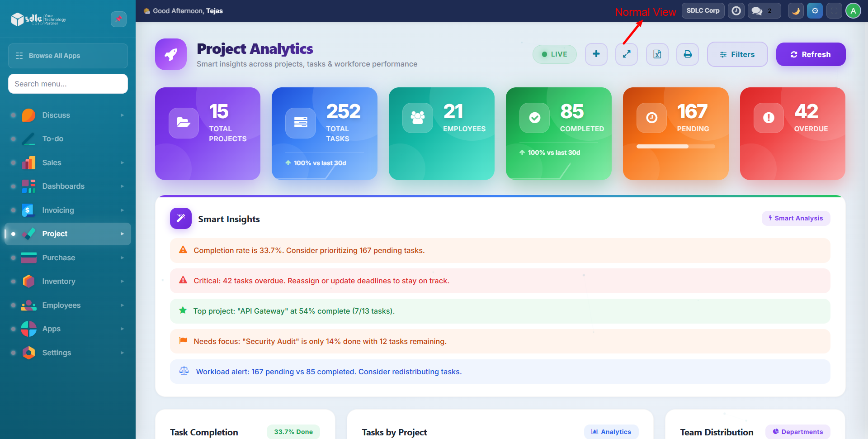Image resolution: width=868 pixels, height=439 pixels.
Task: Click the Smart Analysis button
Action: pos(796,218)
